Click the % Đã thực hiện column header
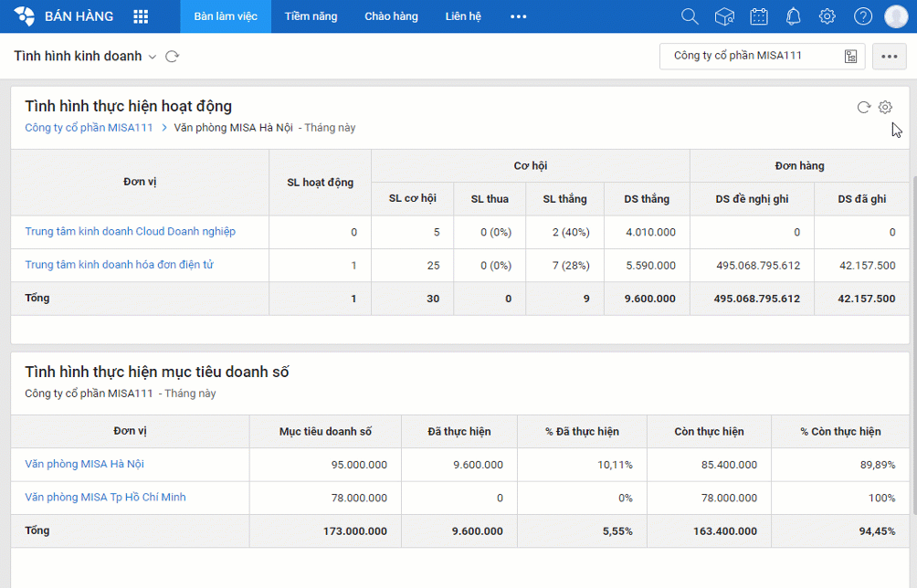Image resolution: width=917 pixels, height=588 pixels. coord(582,431)
